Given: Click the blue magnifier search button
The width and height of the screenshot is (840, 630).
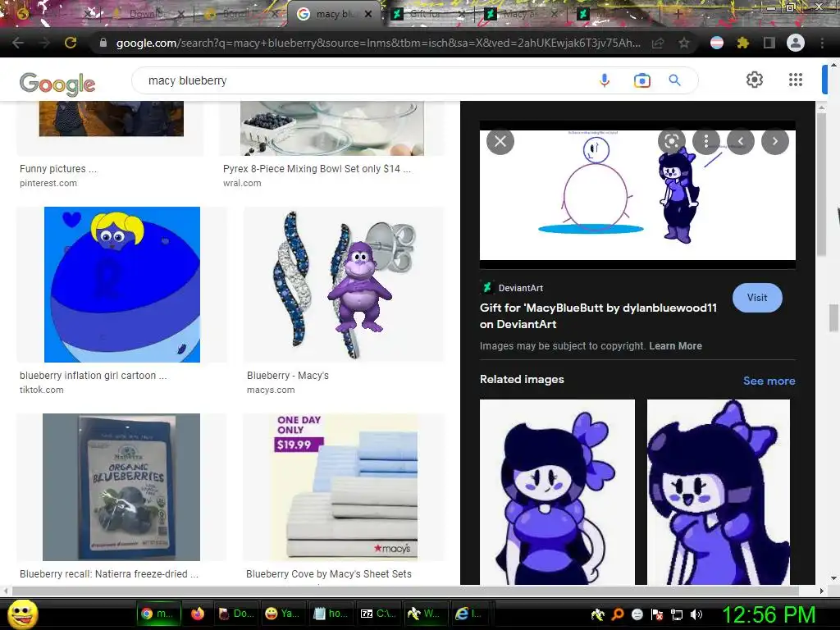Looking at the screenshot, I should (674, 80).
